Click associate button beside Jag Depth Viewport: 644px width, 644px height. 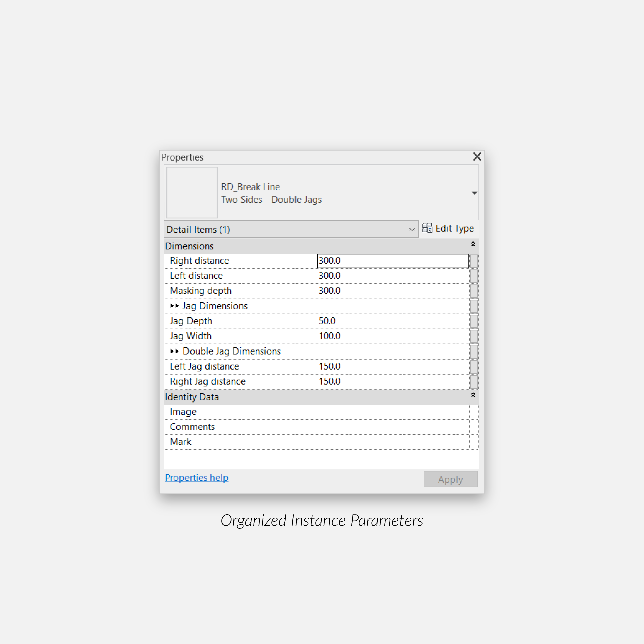point(474,321)
